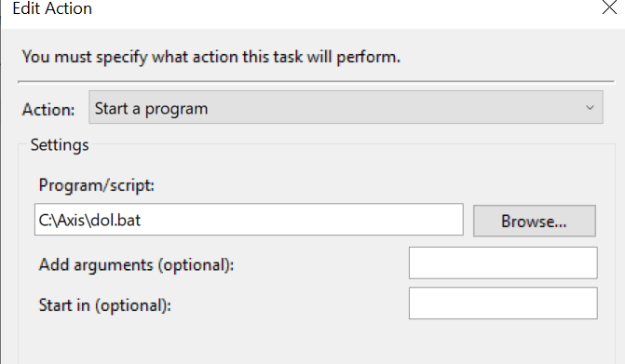Image resolution: width=625 pixels, height=364 pixels.
Task: Click the Start in (optional) input box
Action: tap(503, 303)
